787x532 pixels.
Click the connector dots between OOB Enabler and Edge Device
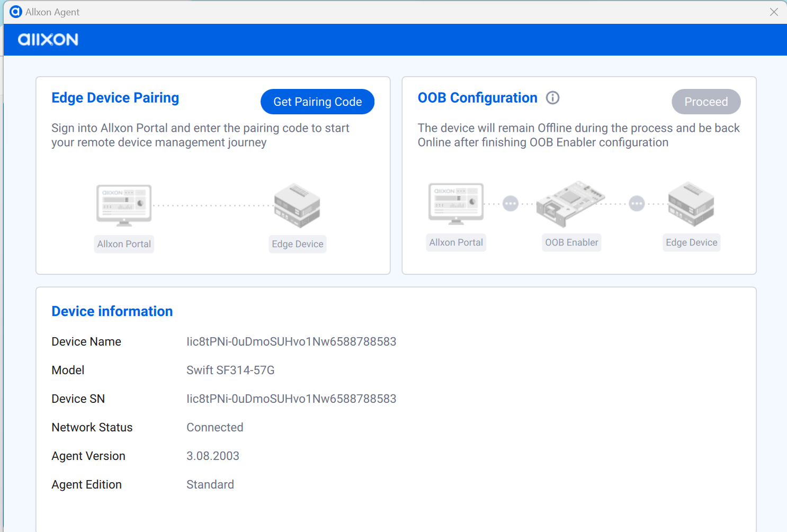point(637,203)
